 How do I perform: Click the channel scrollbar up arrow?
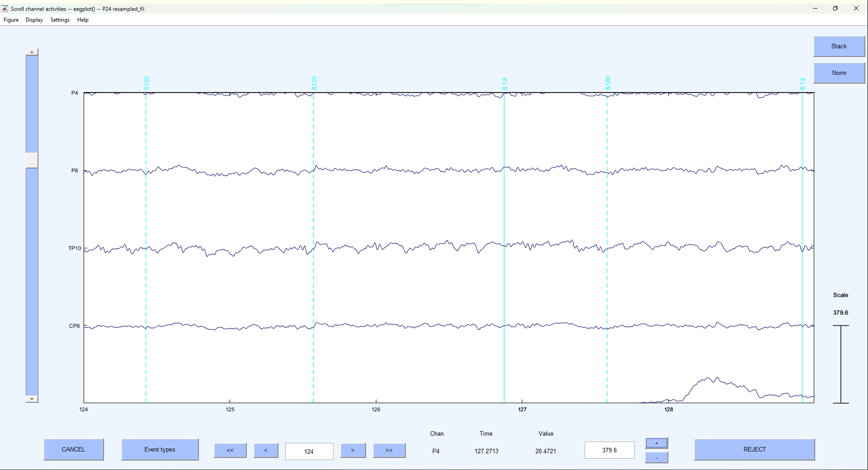[32, 51]
